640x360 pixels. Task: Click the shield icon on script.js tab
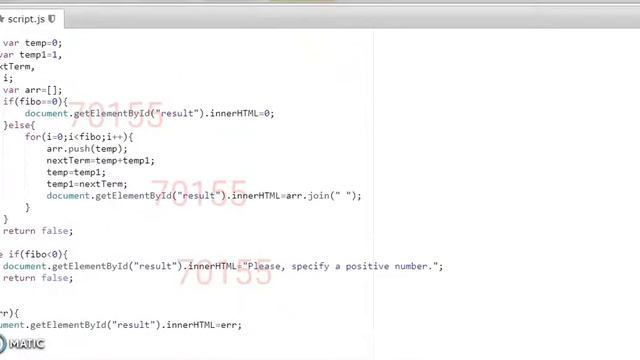coord(52,19)
